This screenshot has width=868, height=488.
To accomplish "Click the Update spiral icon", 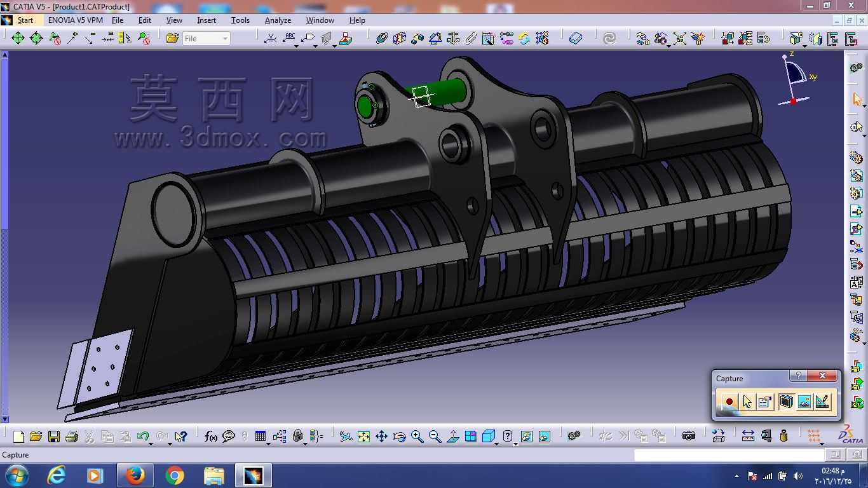I will [609, 39].
